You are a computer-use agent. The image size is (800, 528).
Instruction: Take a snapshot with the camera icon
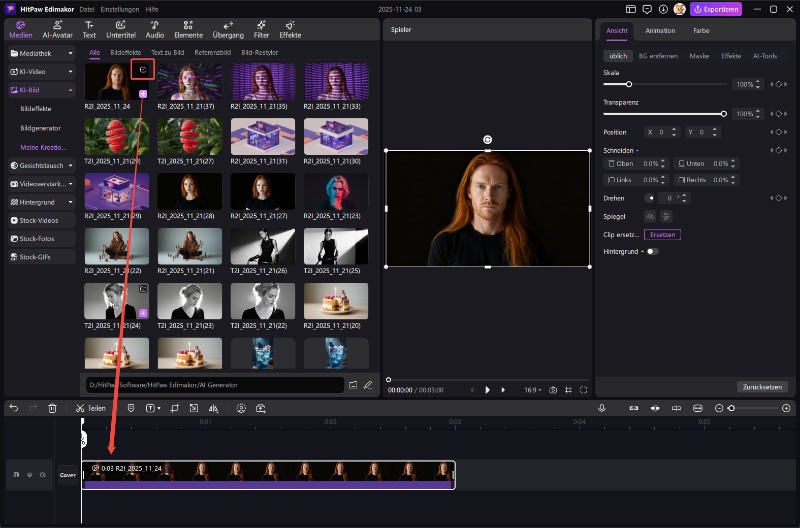[x=553, y=389]
